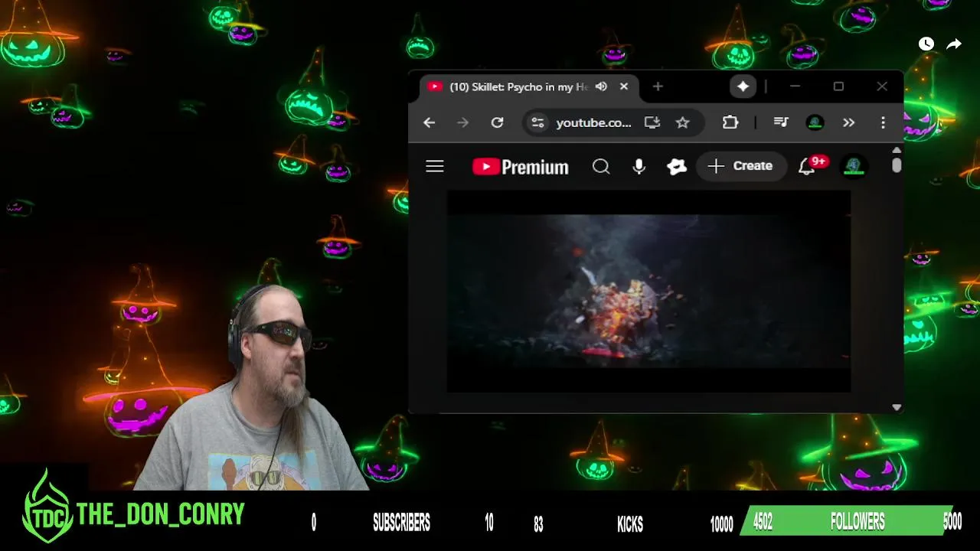This screenshot has width=980, height=551.
Task: Open the Extensions puzzle icon
Action: (730, 122)
